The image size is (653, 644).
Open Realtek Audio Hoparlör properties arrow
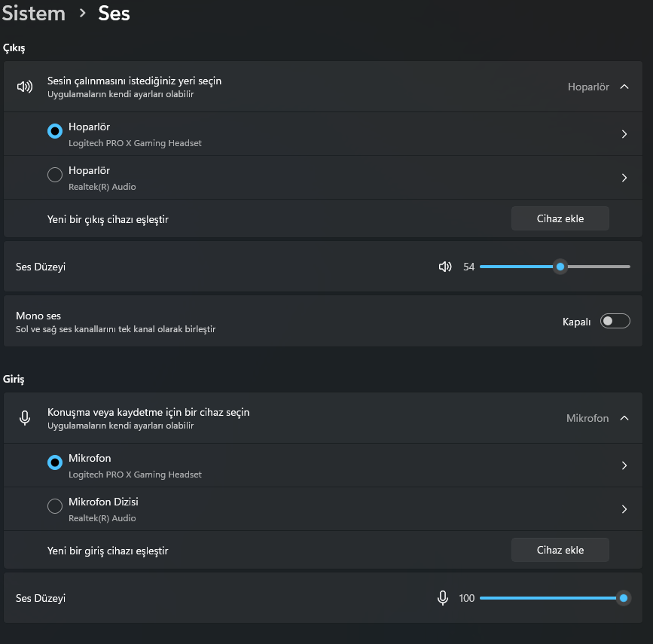tap(624, 178)
